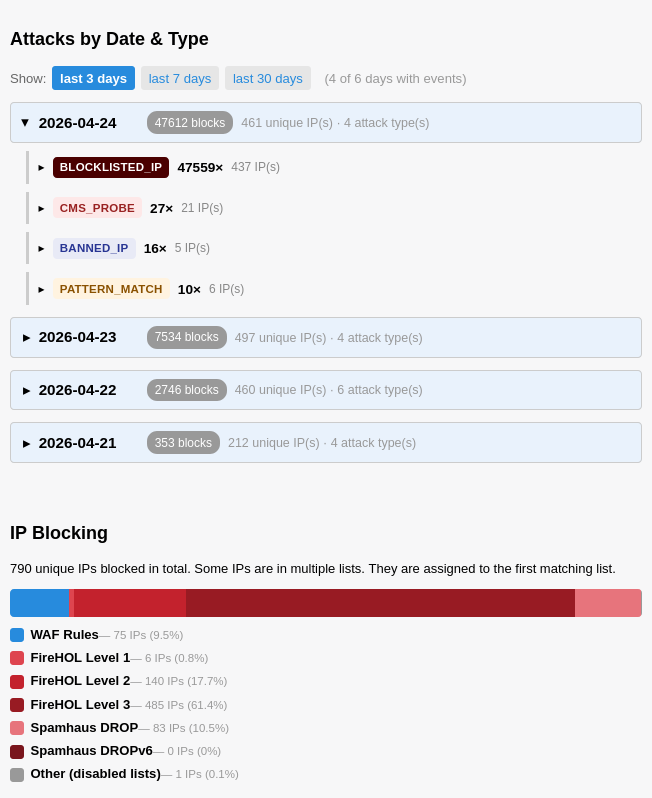Click the Other (disabled lists) gray swatch

pyautogui.click(x=17, y=774)
